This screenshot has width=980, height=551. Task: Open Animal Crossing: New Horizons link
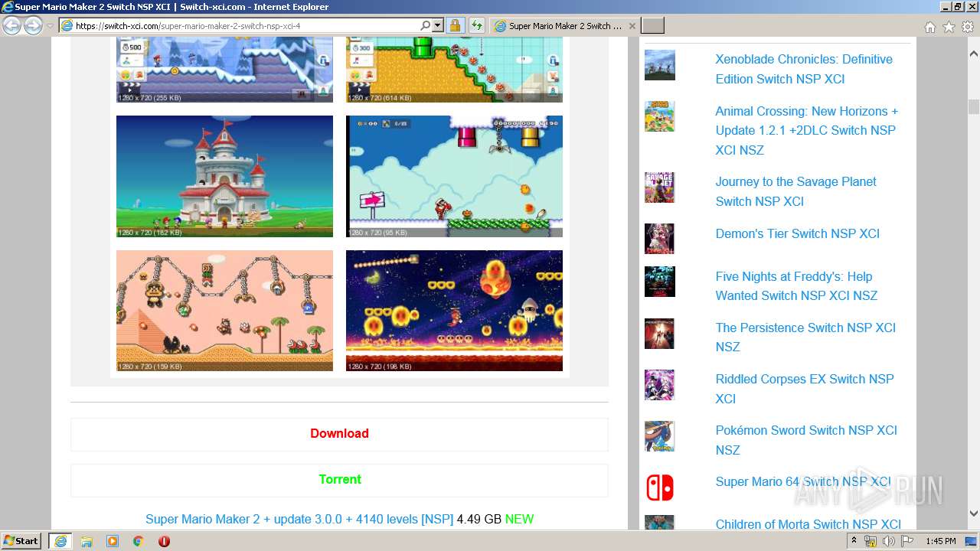(x=807, y=130)
